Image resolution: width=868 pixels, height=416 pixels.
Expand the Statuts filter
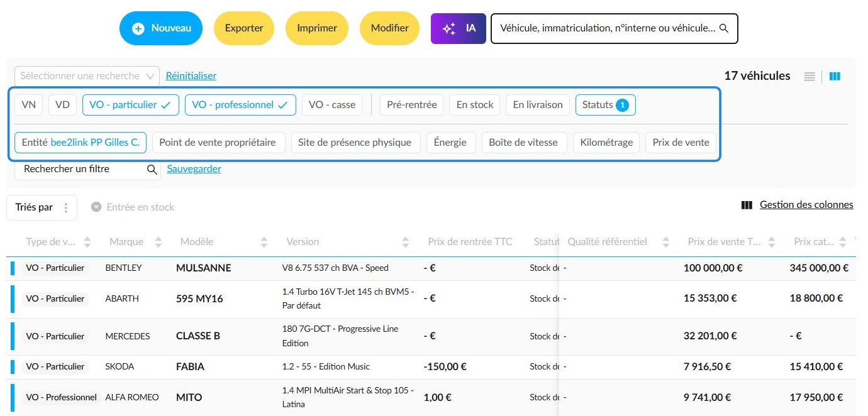pyautogui.click(x=606, y=105)
